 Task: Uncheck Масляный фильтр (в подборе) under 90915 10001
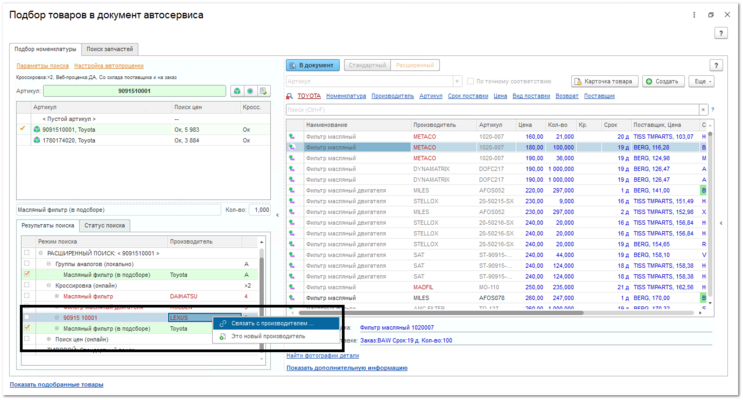27,328
